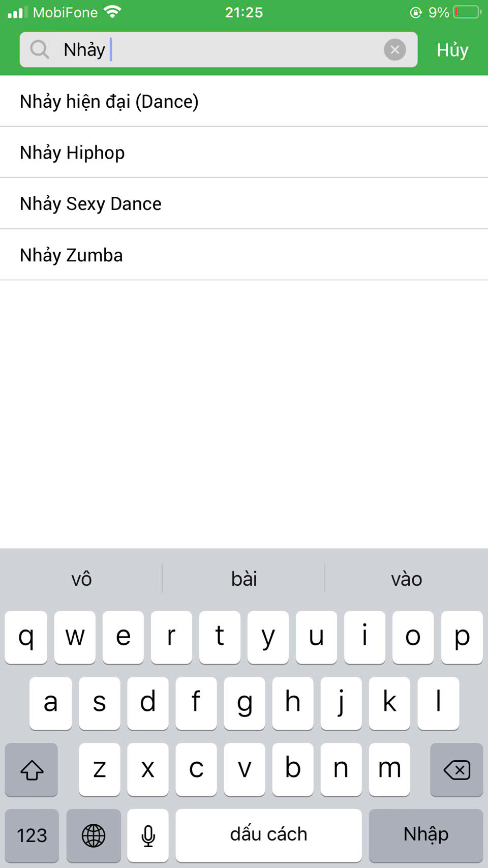Tap the backspace delete key

point(456,769)
